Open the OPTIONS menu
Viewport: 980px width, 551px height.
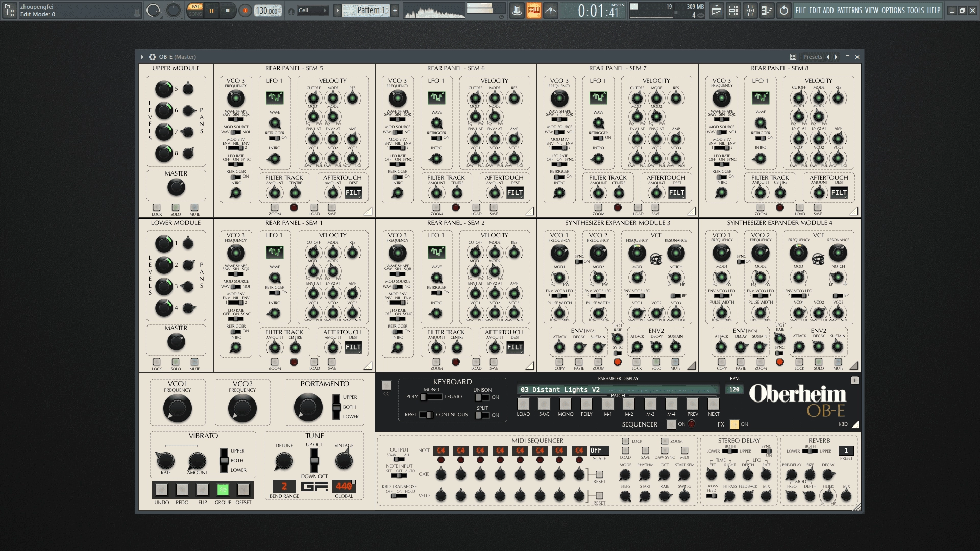(893, 10)
